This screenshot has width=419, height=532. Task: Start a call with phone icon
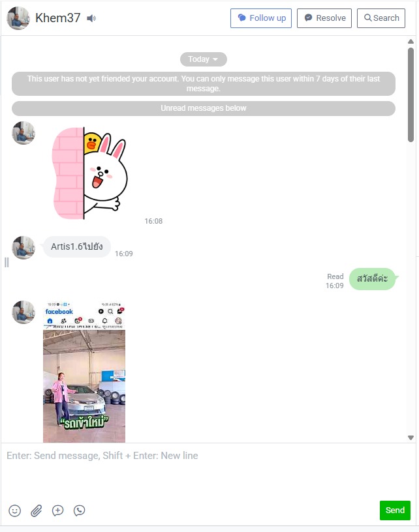click(79, 510)
